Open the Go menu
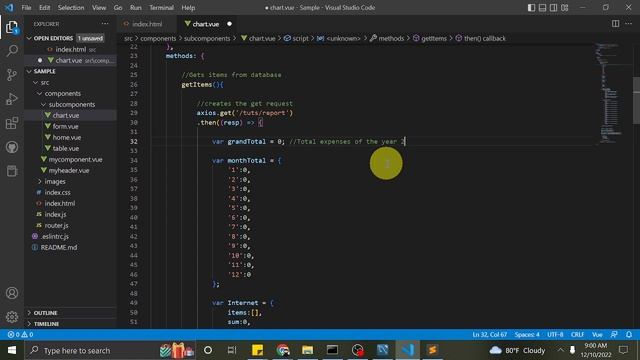This screenshot has height=360, width=640. 118,8
